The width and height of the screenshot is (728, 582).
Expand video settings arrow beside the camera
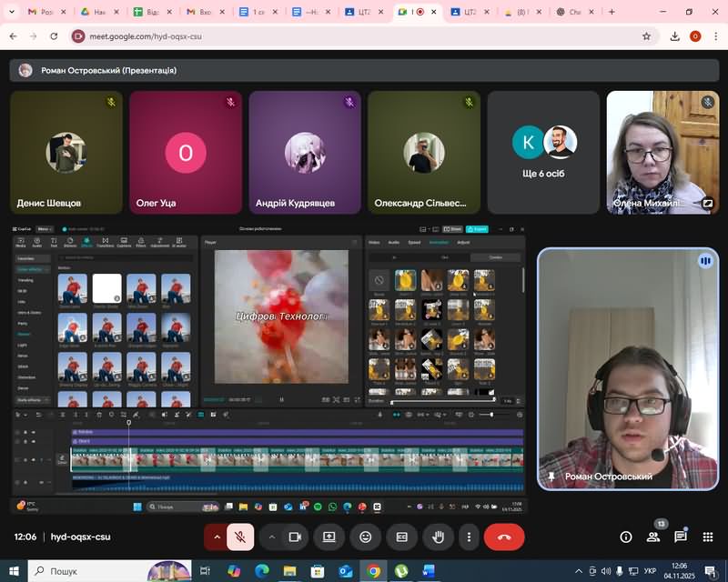click(271, 537)
